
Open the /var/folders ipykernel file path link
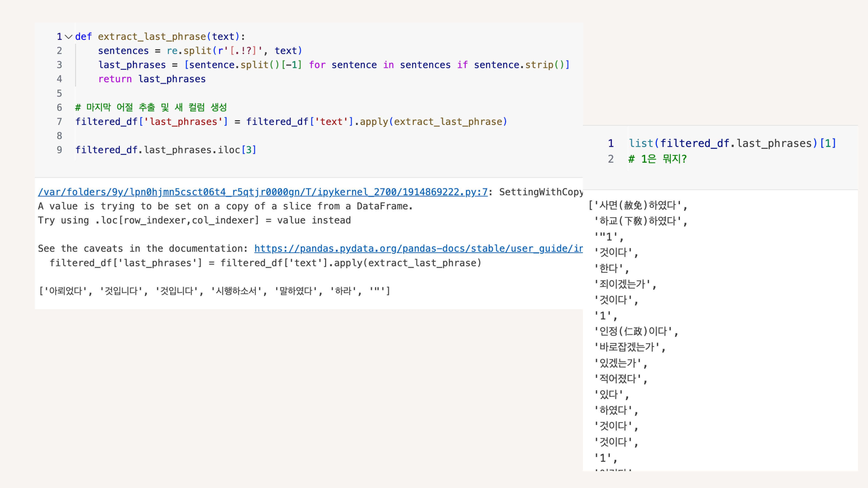263,192
